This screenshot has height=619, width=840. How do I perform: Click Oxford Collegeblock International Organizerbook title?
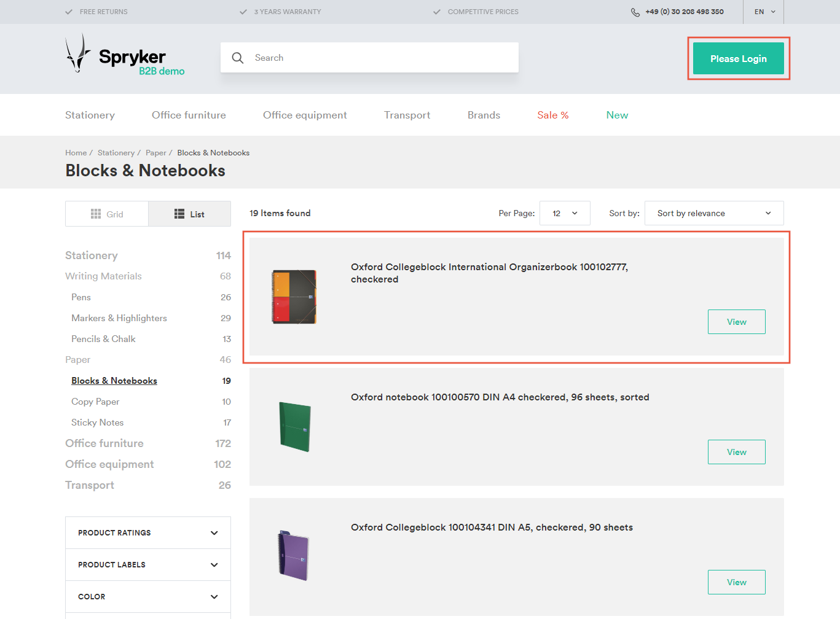tap(489, 273)
